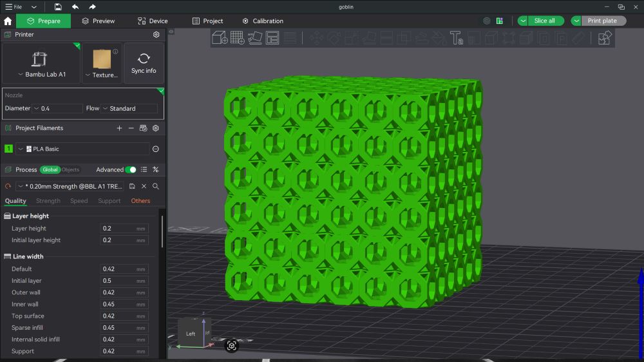Discard process preset changes with X
The width and height of the screenshot is (644, 362).
click(x=144, y=186)
